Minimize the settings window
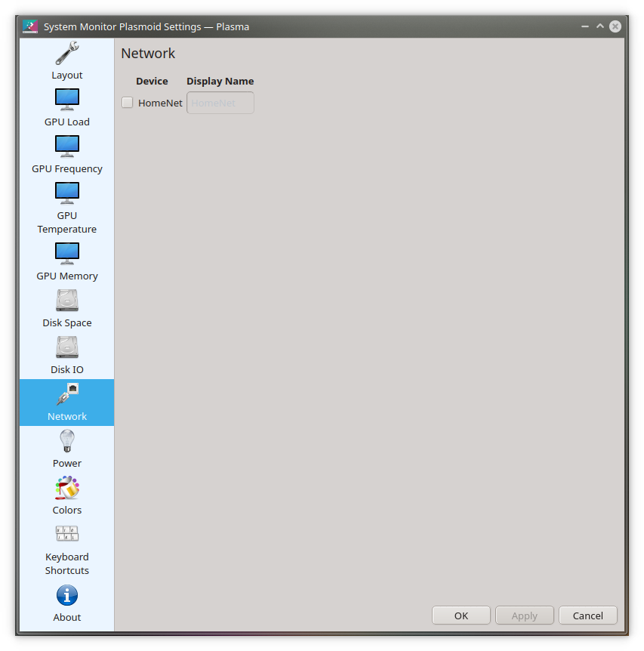Image resolution: width=644 pixels, height=651 pixels. click(585, 26)
